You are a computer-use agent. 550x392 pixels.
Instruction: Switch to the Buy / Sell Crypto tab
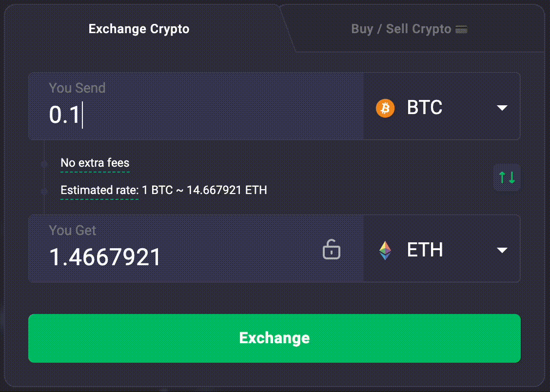[401, 29]
